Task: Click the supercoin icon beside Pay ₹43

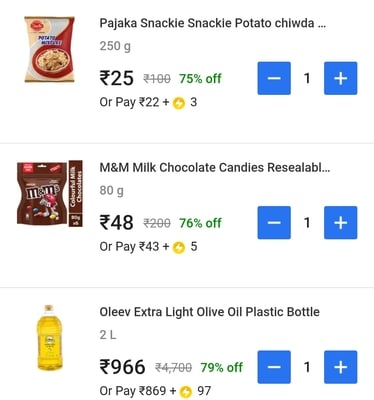Action: (x=179, y=248)
